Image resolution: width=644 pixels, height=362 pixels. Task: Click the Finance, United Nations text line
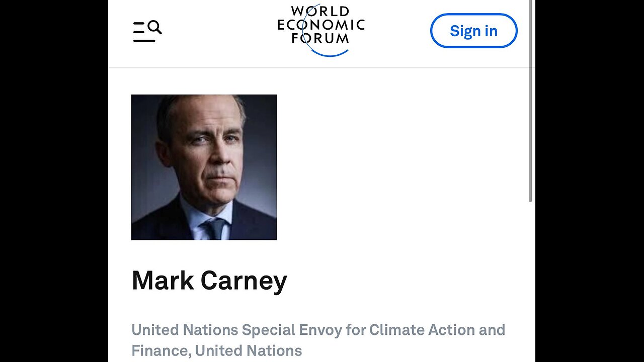coord(216,350)
